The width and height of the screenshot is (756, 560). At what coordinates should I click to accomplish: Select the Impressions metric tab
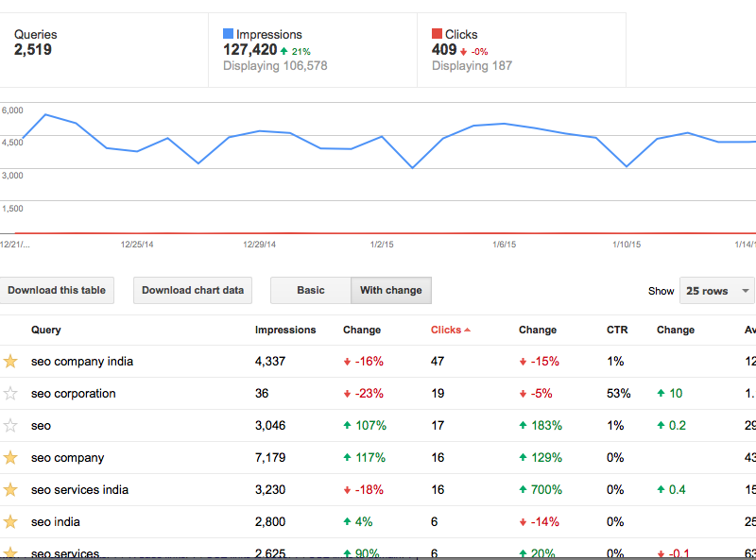312,50
